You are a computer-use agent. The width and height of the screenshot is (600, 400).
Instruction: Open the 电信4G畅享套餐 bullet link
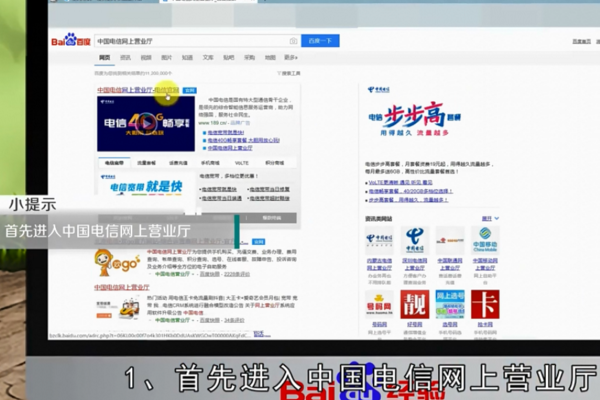(x=244, y=140)
